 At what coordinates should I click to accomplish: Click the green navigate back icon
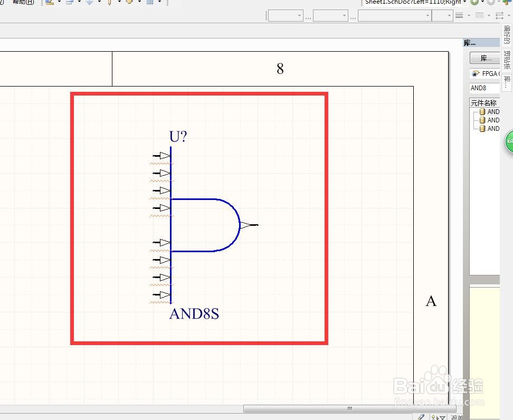[x=474, y=2]
